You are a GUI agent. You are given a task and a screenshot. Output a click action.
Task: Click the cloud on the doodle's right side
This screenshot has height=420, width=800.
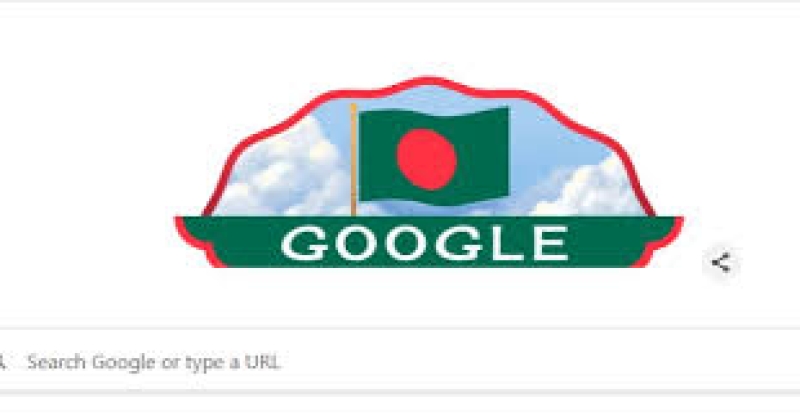[587, 190]
